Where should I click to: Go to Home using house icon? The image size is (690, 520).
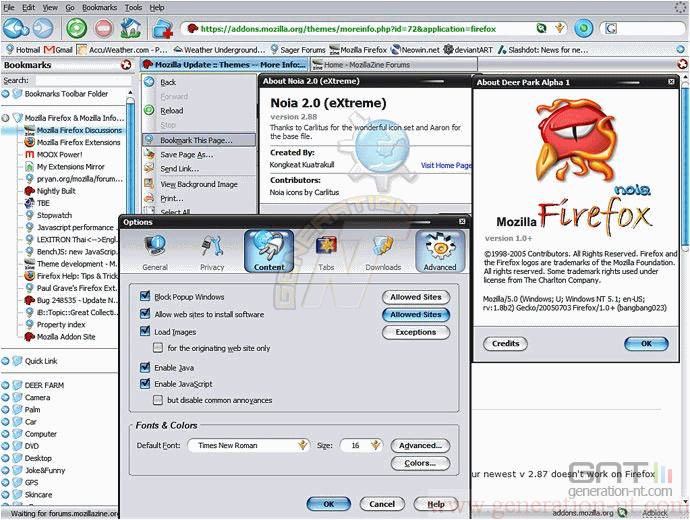[131, 29]
